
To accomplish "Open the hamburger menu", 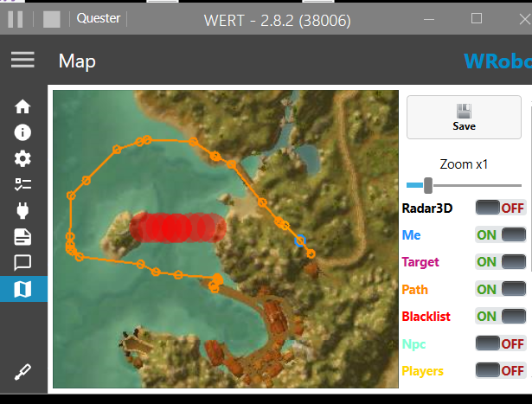I will [x=22, y=60].
